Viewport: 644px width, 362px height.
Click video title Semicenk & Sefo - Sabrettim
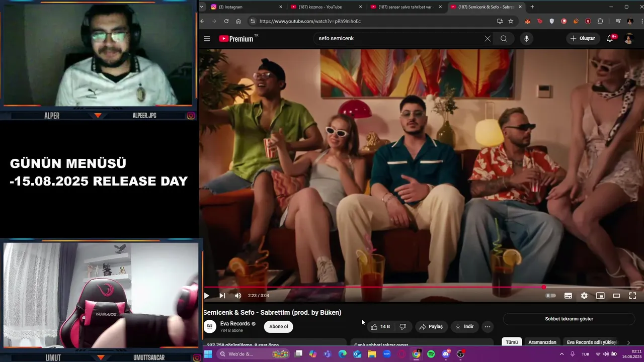(272, 312)
